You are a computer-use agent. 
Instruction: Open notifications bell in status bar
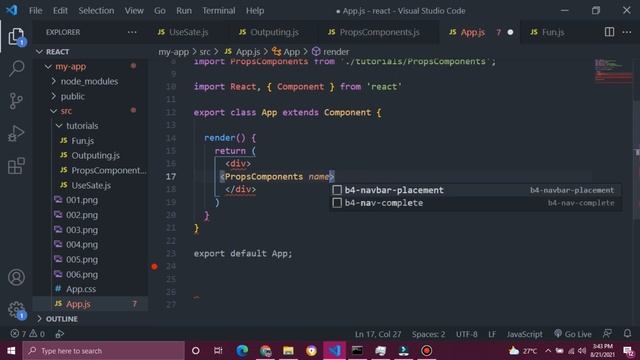(627, 334)
